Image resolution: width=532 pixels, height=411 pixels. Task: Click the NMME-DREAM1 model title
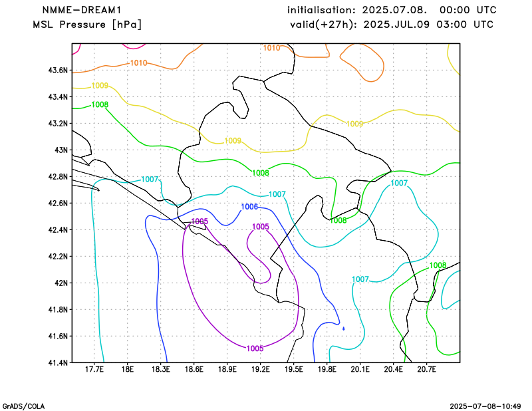[x=81, y=10]
